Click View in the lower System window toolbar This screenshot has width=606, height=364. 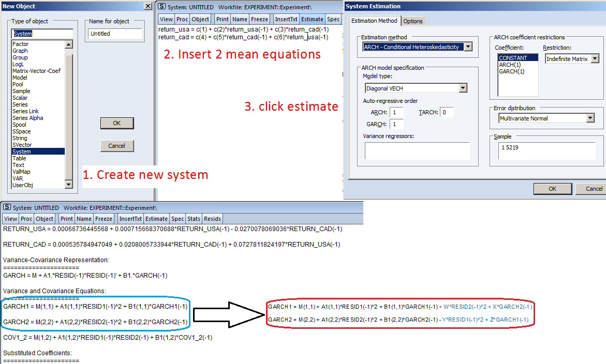click(x=10, y=219)
